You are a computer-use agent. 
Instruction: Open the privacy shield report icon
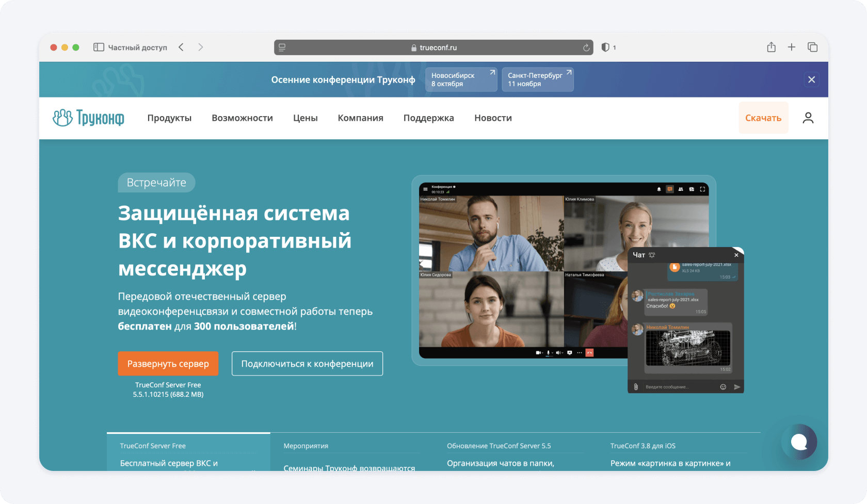tap(605, 47)
